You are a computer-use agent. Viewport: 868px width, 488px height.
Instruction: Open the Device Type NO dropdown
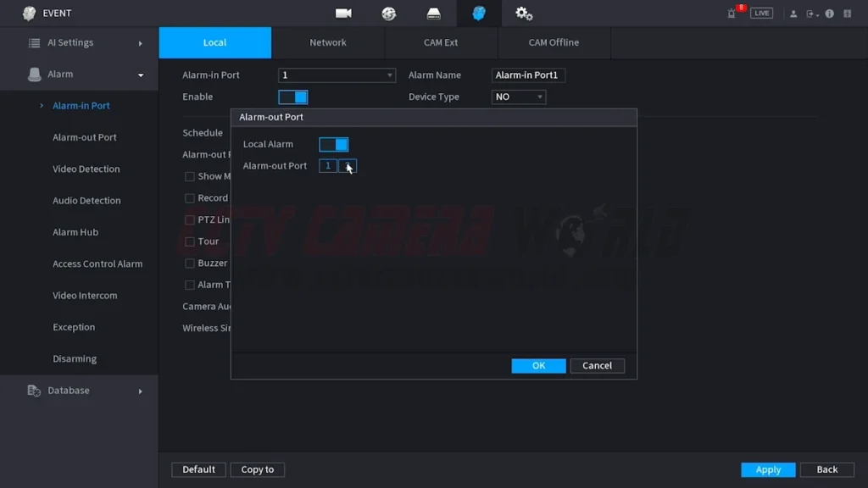pos(519,97)
